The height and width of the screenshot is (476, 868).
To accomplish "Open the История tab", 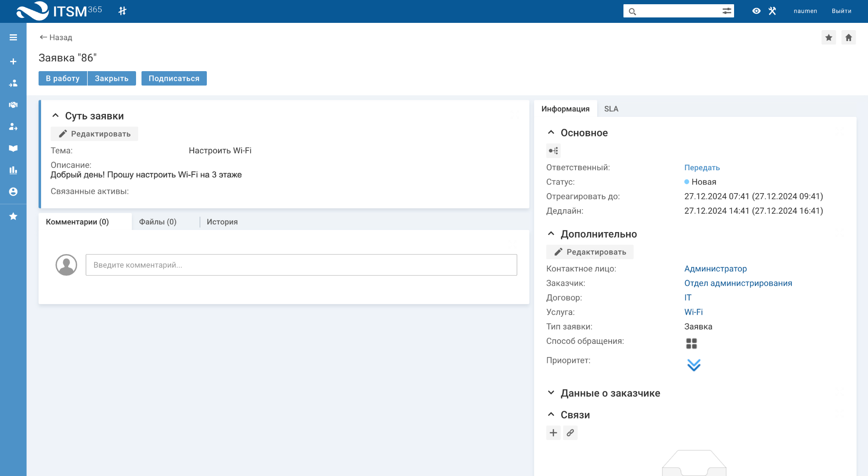I will [222, 222].
